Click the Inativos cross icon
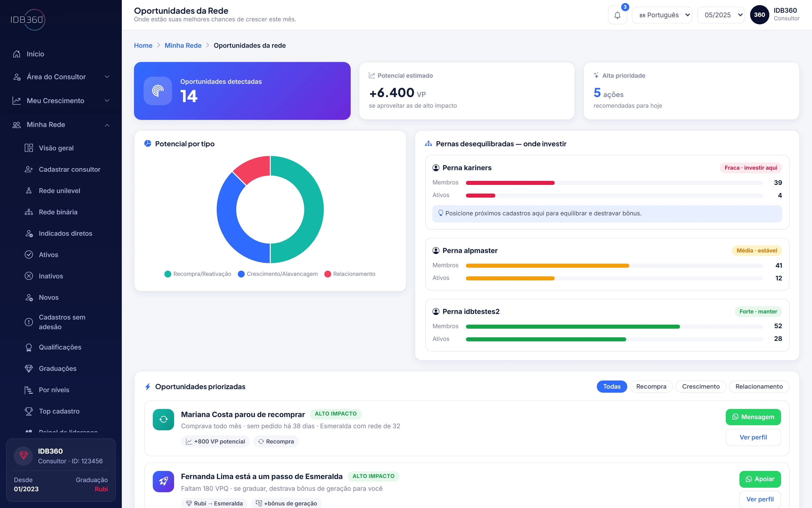The image size is (812, 508). (29, 276)
